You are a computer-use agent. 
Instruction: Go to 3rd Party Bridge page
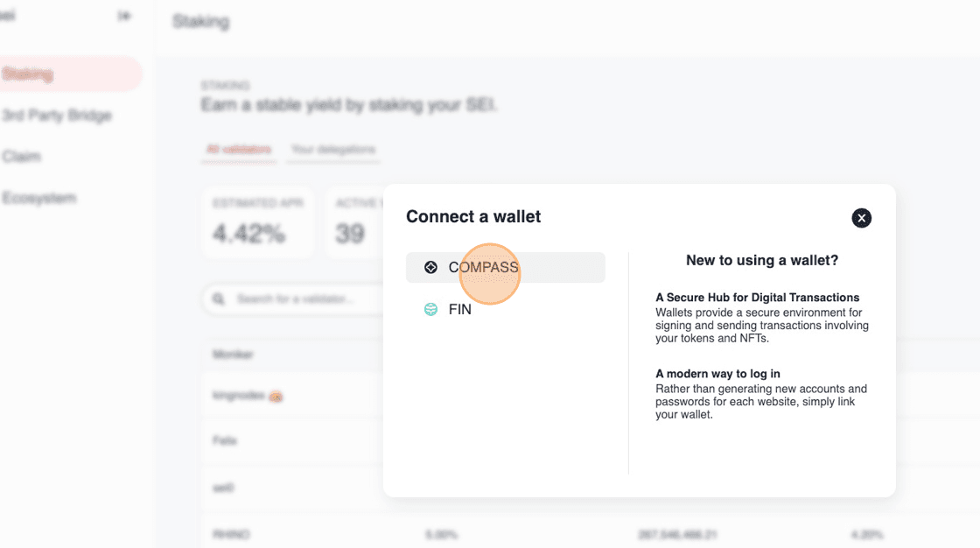pos(57,116)
